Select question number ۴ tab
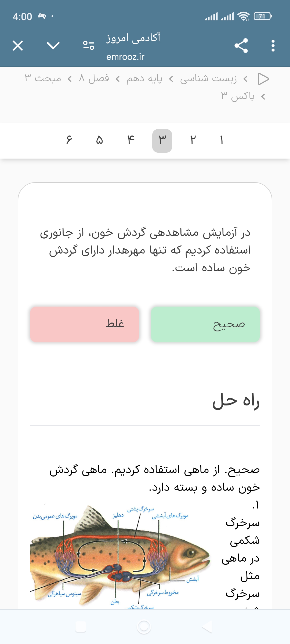Screen dimensions: 290x644 tap(131, 140)
